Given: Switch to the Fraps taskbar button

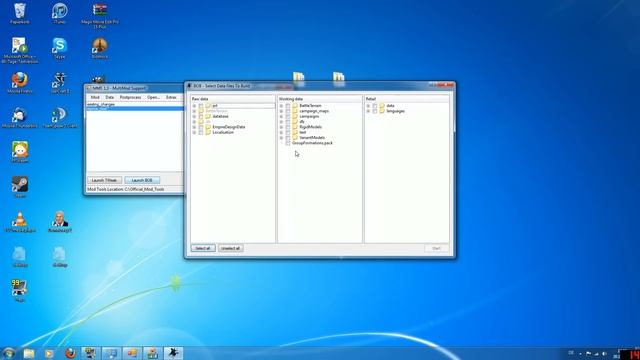Looking at the screenshot, I should coord(91,353).
